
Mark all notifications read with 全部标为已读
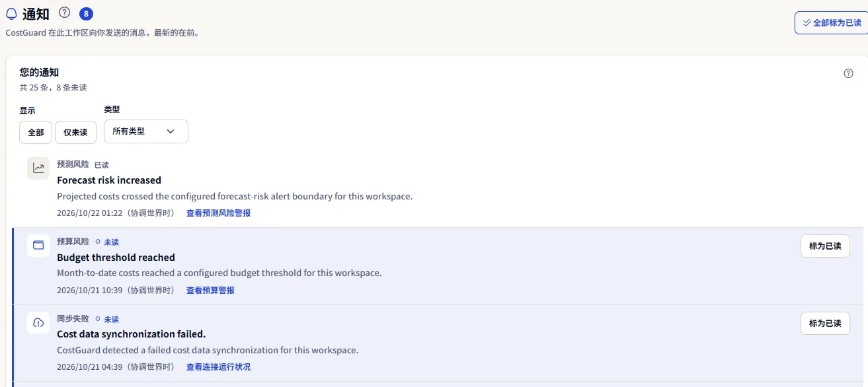(x=832, y=22)
